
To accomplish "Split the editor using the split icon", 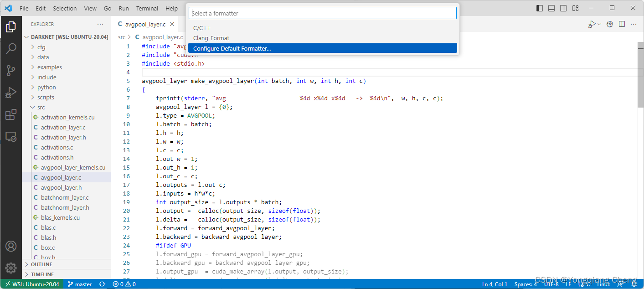I will point(622,24).
